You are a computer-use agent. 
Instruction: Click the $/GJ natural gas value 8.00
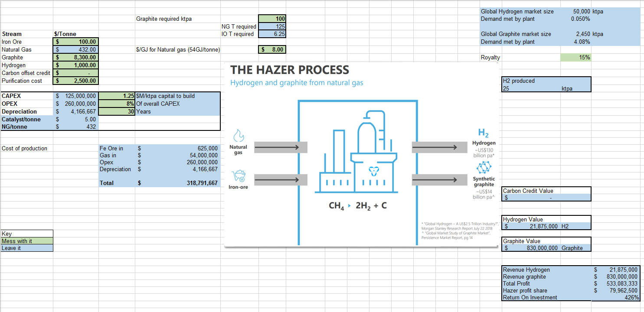point(272,49)
